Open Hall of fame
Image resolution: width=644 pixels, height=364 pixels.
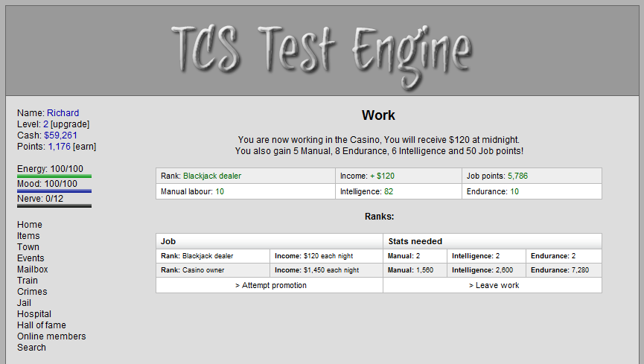coord(42,325)
